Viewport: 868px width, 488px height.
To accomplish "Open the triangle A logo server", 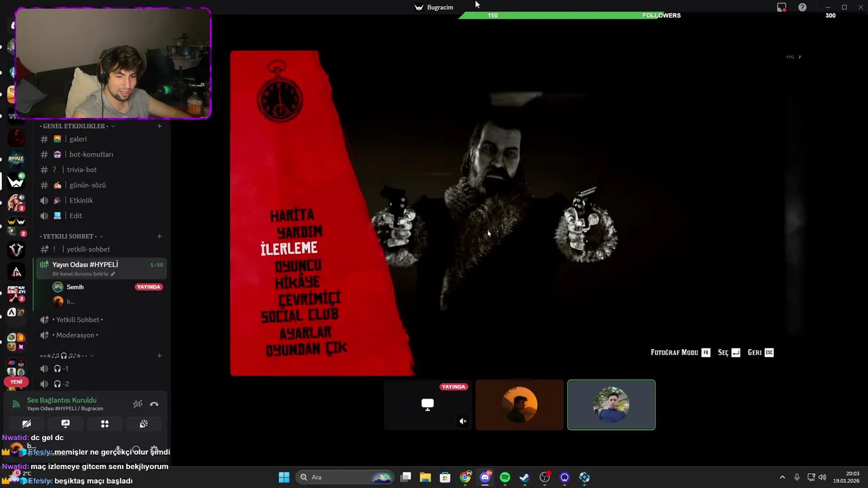I will 16,272.
